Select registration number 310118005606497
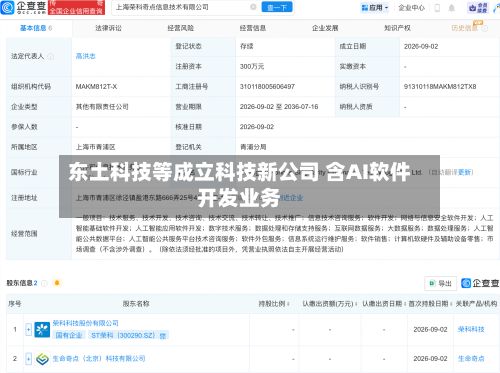 267,87
